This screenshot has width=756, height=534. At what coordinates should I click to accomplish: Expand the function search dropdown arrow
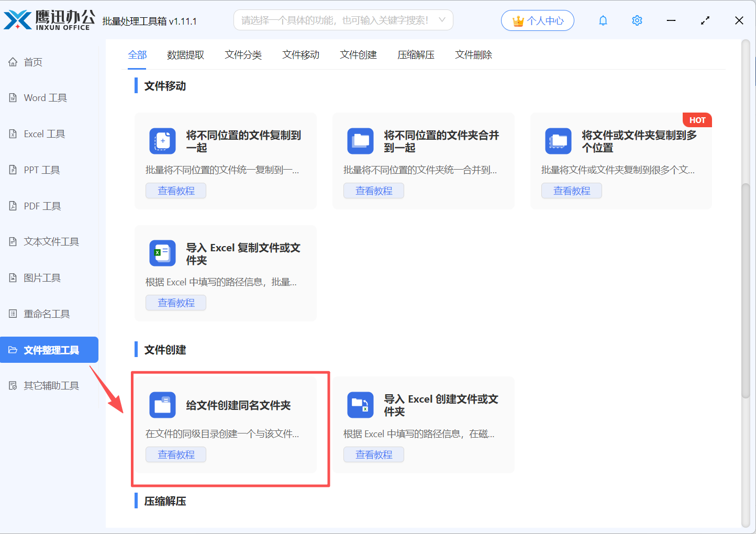point(442,20)
